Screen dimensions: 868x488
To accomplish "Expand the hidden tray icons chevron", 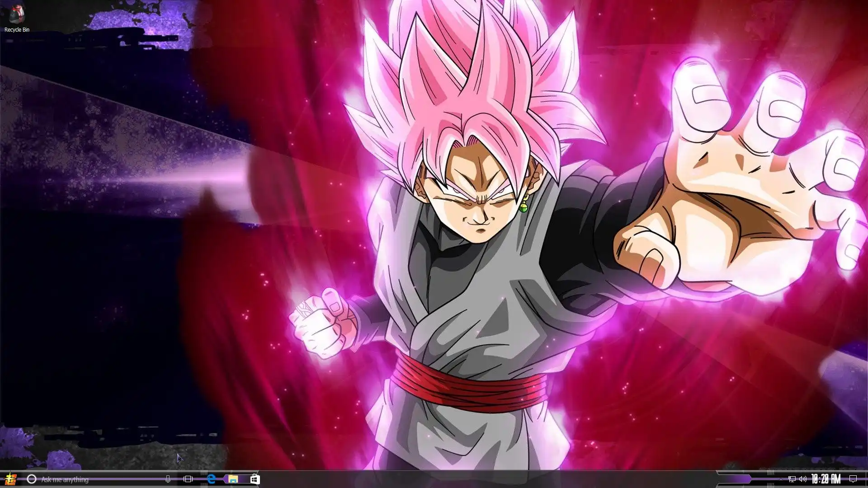I will tap(781, 479).
